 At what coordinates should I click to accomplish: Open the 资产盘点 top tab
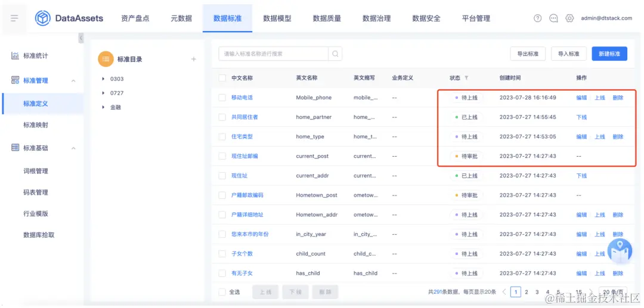[x=135, y=18]
